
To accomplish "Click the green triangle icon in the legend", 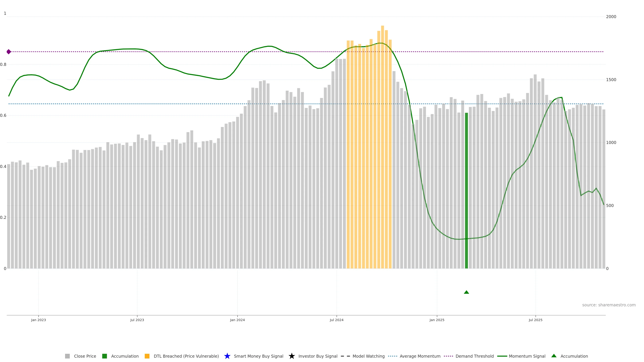I will point(554,356).
